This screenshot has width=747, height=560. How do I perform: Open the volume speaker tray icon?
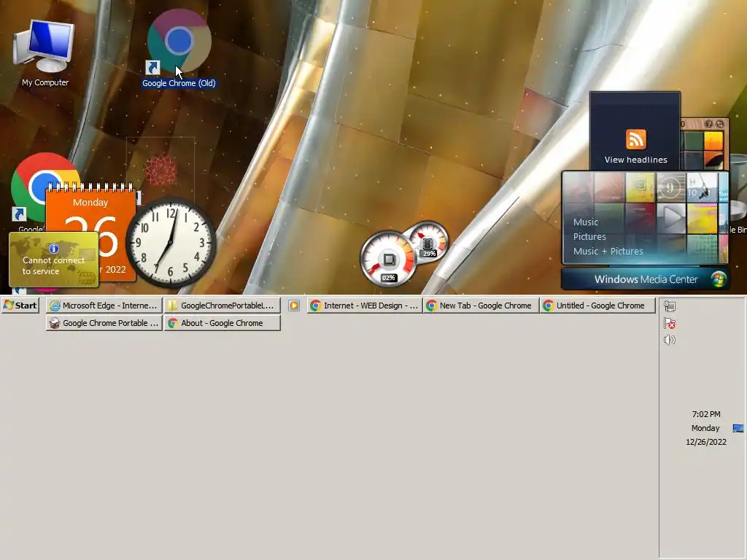(x=670, y=340)
